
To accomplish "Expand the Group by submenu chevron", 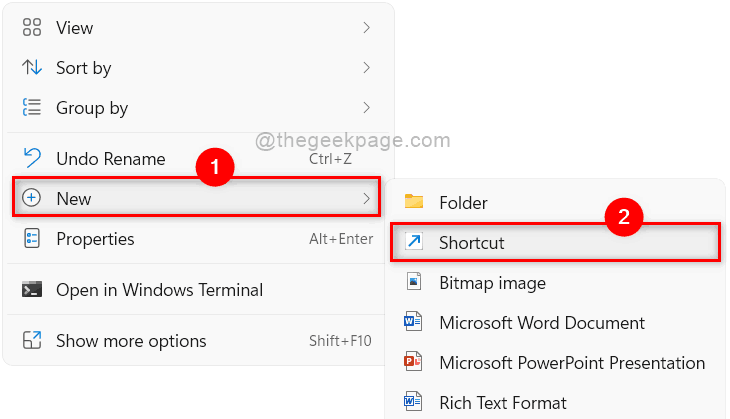I will click(x=366, y=108).
